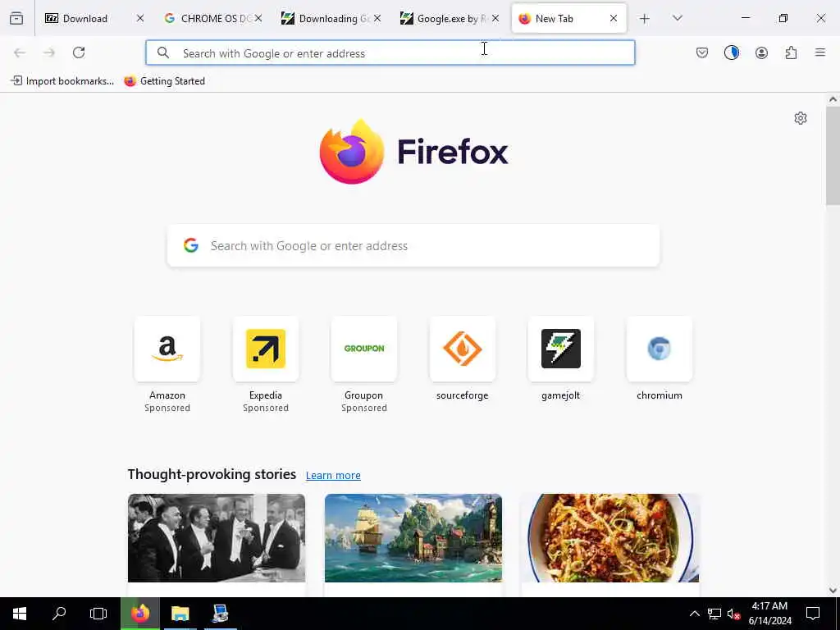The image size is (840, 630).
Task: Close the Download tab
Action: [139, 18]
